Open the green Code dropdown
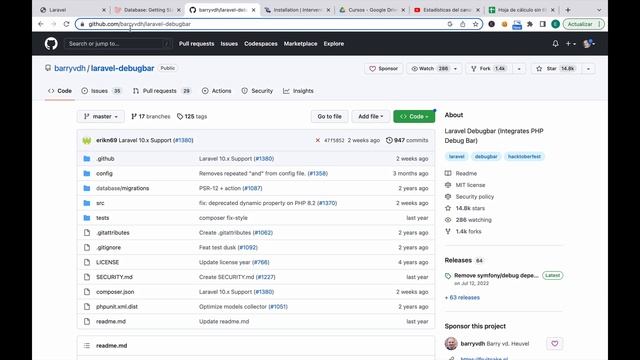The image size is (640, 360). coord(414,116)
